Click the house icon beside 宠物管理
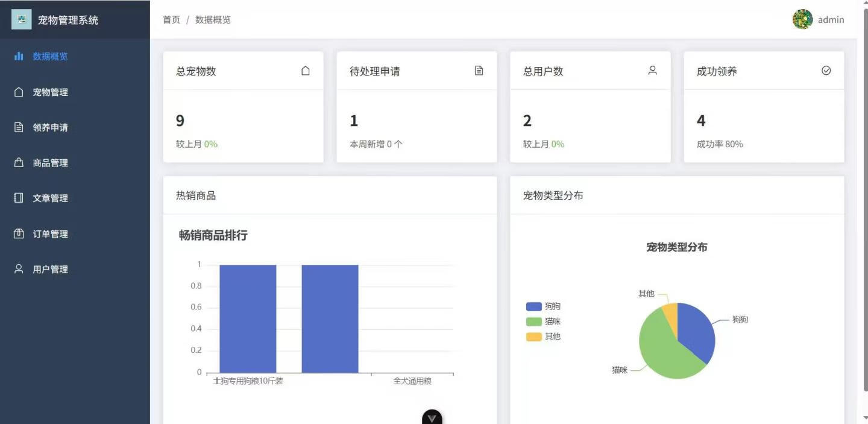The height and width of the screenshot is (424, 868). pyautogui.click(x=19, y=92)
